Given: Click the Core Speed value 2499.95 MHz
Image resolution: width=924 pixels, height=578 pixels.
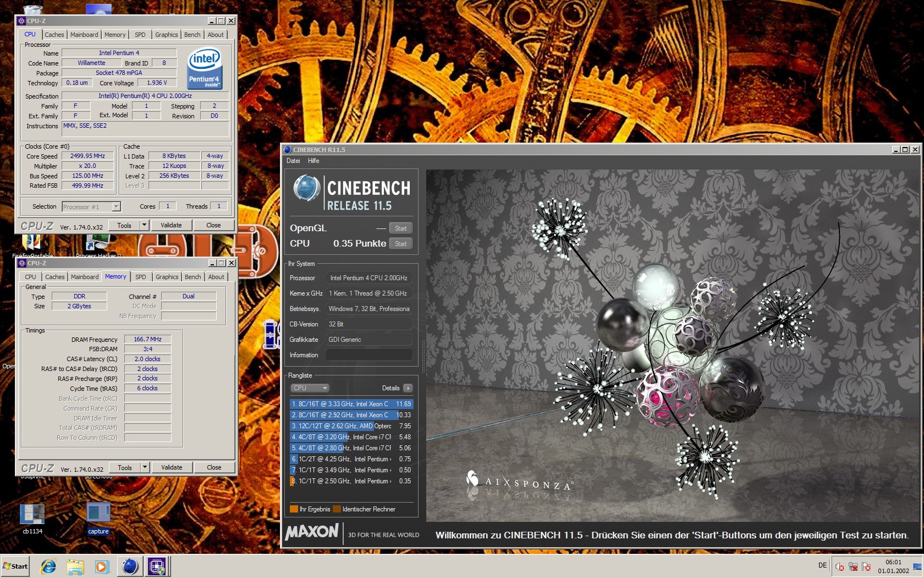Looking at the screenshot, I should point(87,156).
